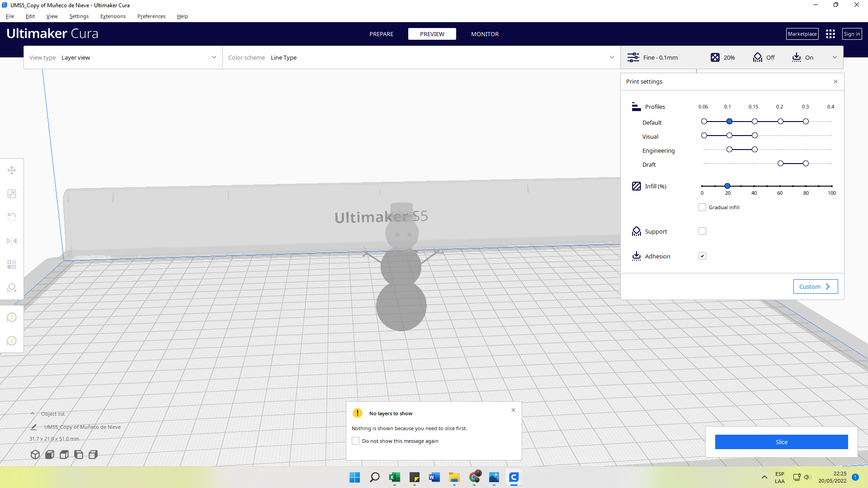Click the infill 20% icon in header

point(715,57)
